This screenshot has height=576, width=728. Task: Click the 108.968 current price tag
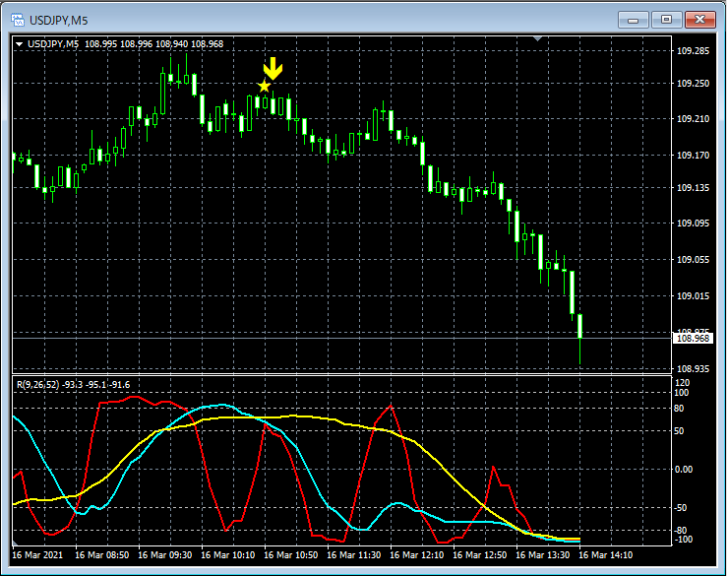[694, 339]
